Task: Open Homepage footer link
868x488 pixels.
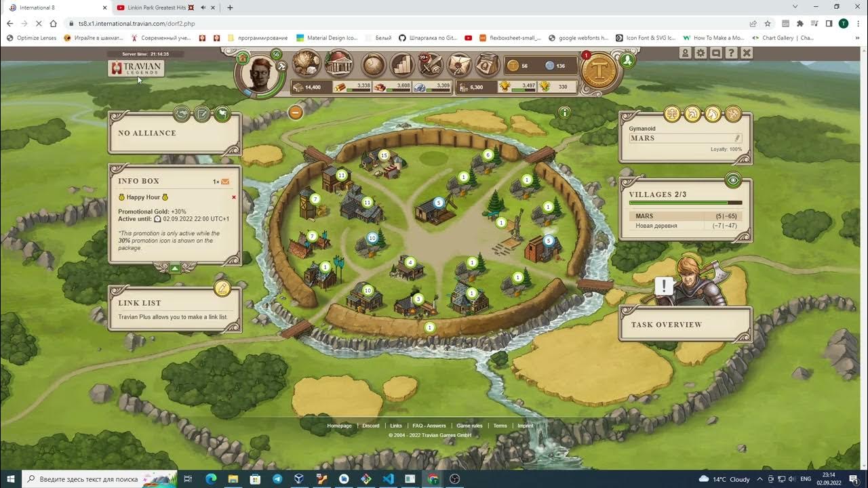Action: point(339,426)
